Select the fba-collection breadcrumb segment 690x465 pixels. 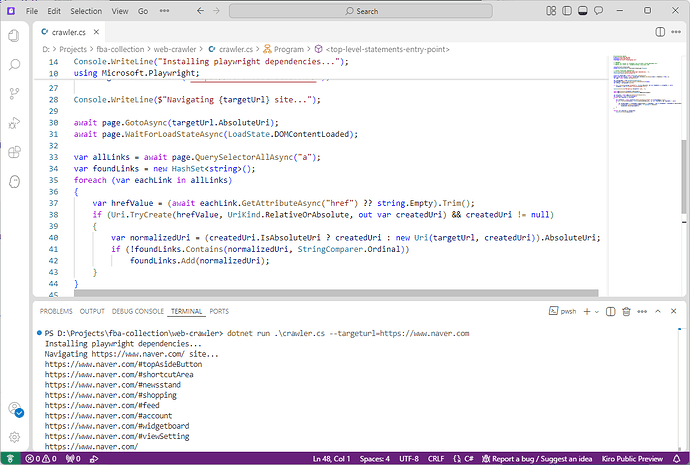[120, 49]
